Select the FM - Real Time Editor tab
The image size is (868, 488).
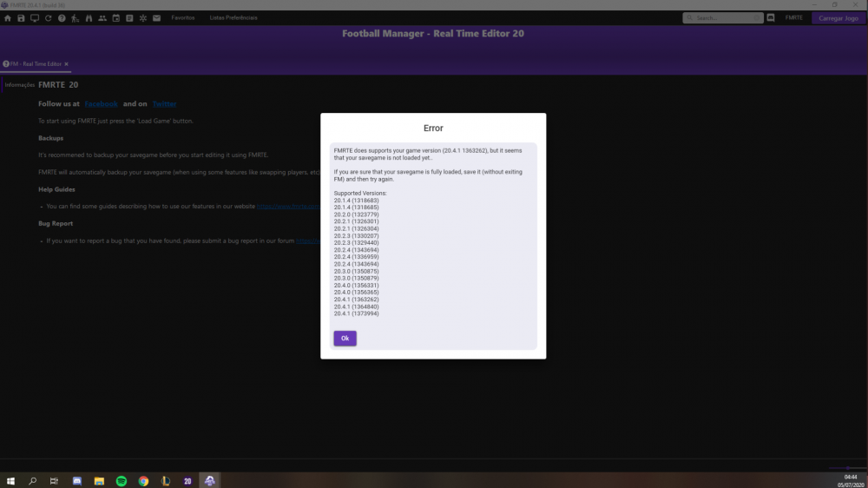pyautogui.click(x=36, y=64)
